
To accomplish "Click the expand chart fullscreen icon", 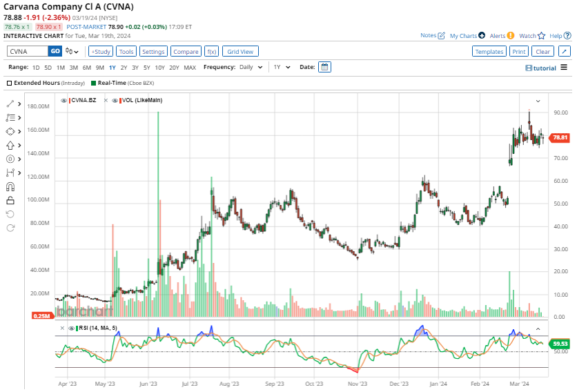I will 564,51.
